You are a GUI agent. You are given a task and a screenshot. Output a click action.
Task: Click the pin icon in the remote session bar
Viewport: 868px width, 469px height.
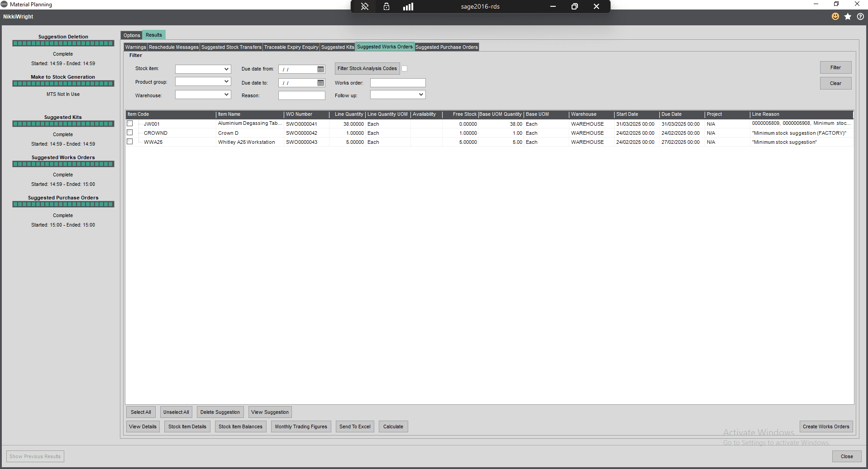(365, 6)
